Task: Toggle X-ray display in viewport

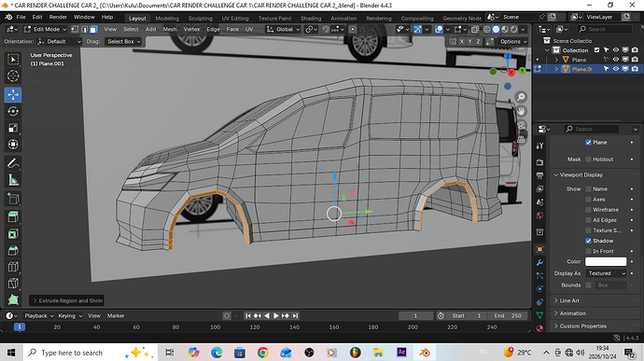Action: (x=475, y=29)
